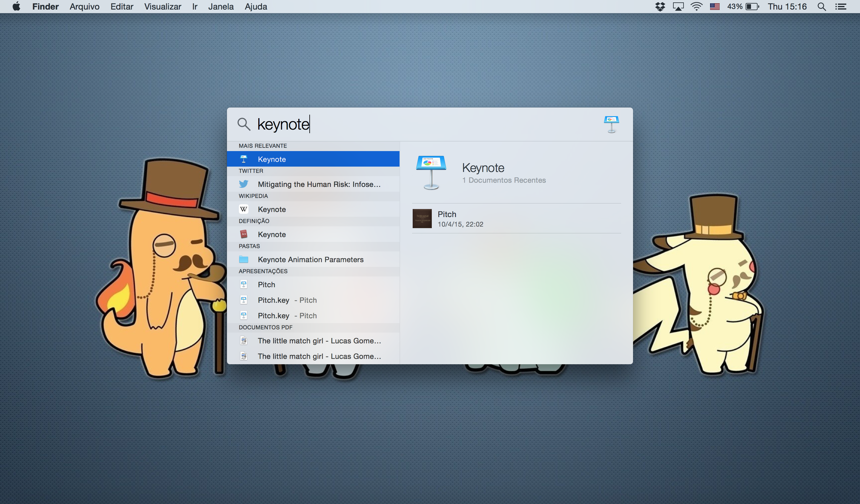Click the battery status icon
The image size is (860, 504).
pyautogui.click(x=752, y=7)
